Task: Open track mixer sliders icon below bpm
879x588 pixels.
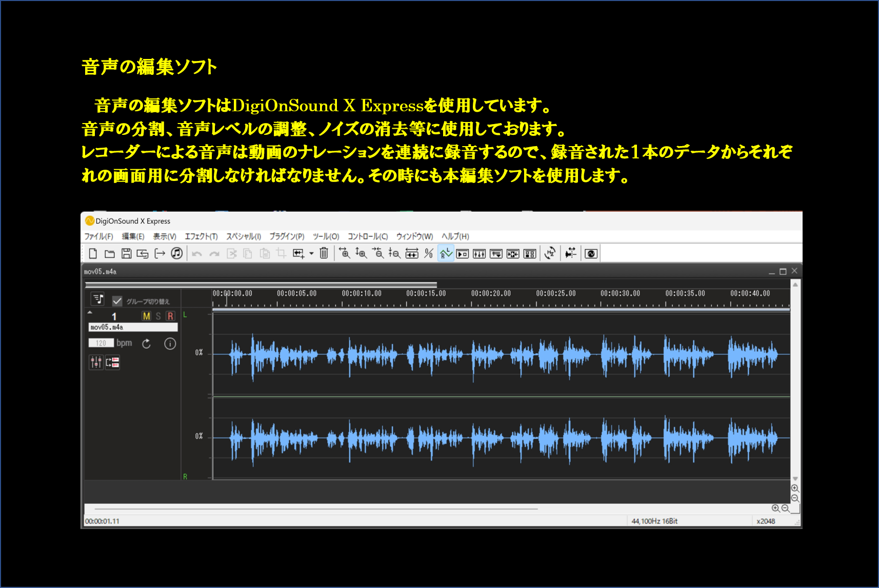Action: coord(96,362)
